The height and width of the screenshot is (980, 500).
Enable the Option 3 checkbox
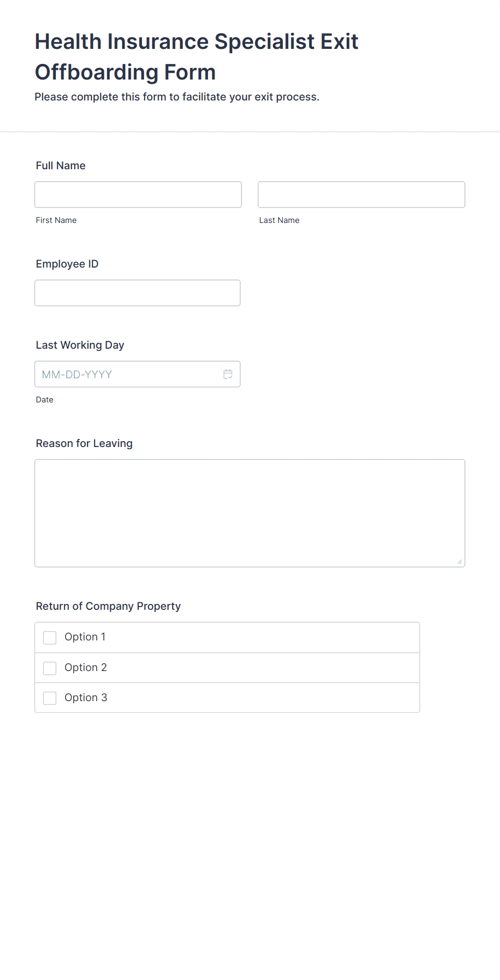pos(49,698)
